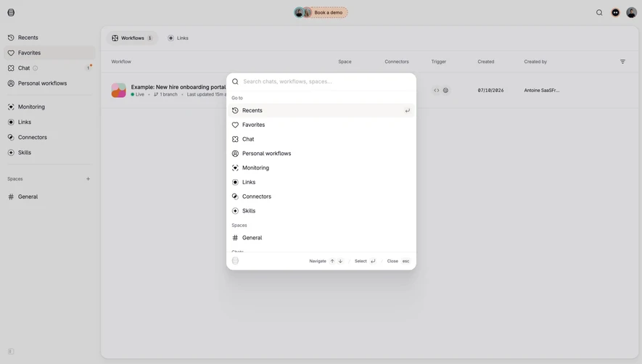
Task: Choose Personal workflows in command palette
Action: [x=321, y=154]
